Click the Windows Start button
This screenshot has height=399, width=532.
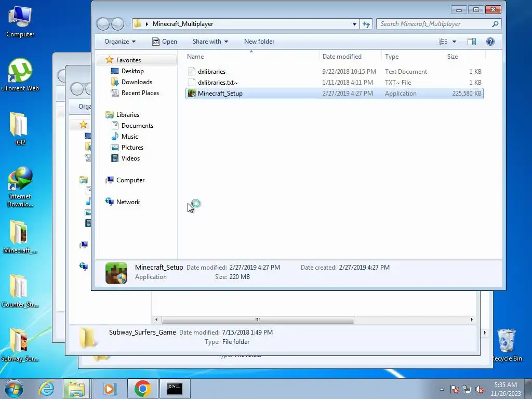click(x=14, y=389)
